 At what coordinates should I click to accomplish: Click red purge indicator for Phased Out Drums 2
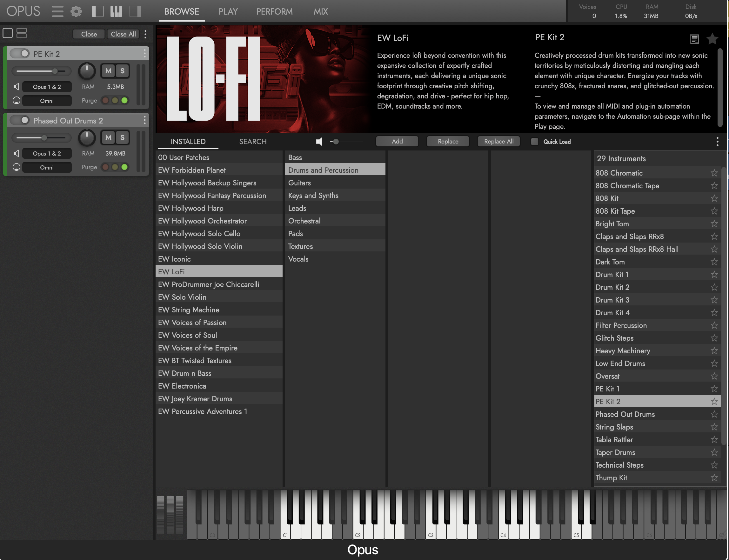105,167
